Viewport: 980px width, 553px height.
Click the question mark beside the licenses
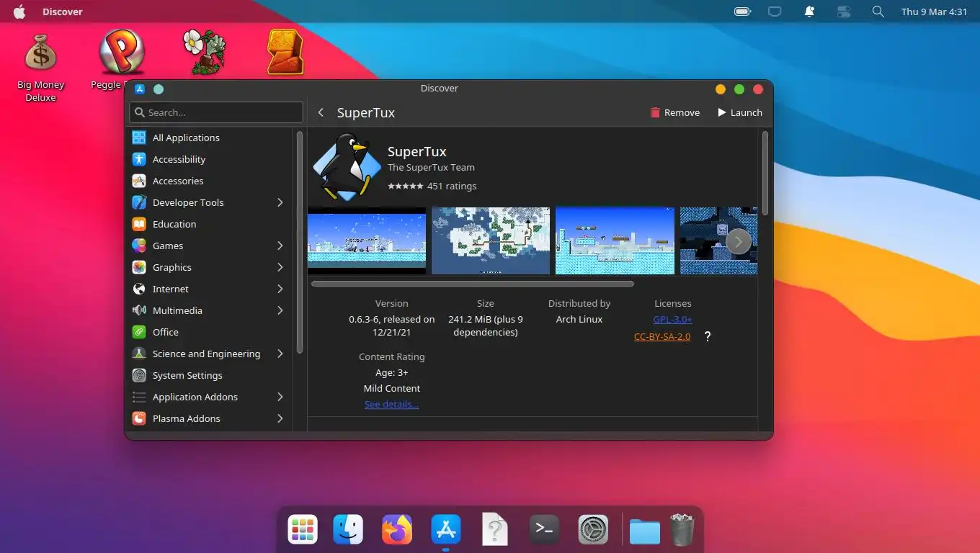pos(708,336)
